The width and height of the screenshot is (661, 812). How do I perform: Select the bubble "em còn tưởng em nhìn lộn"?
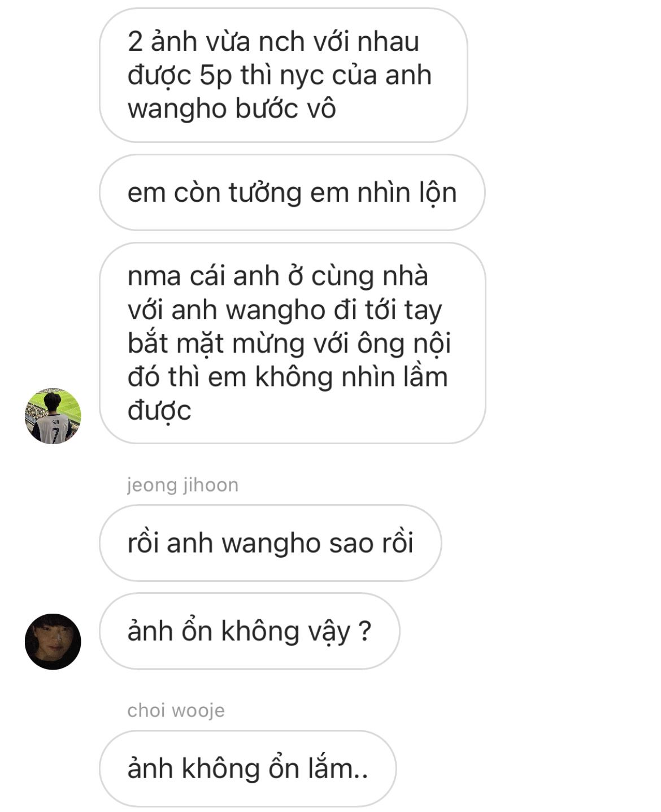(292, 192)
